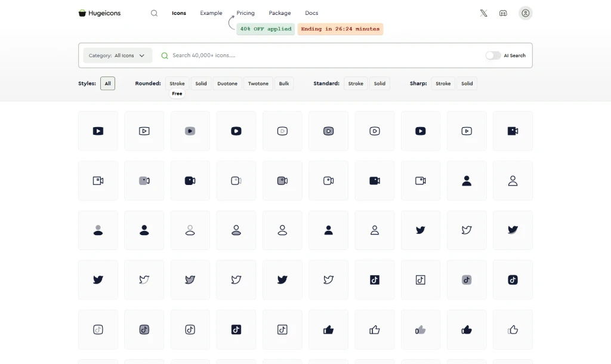Select the Bulk style filter
This screenshot has height=364, width=611.
pos(284,84)
